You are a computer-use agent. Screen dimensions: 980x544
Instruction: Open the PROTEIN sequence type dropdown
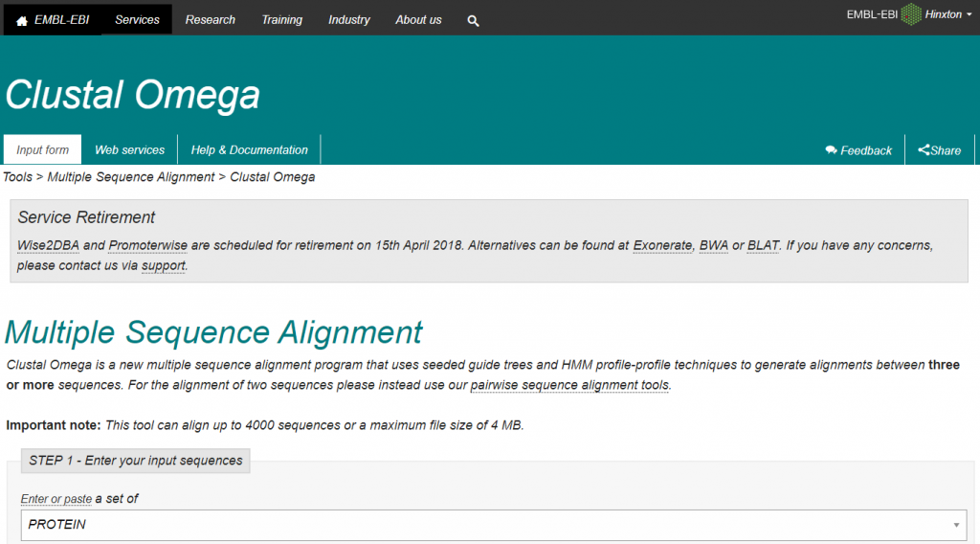494,525
